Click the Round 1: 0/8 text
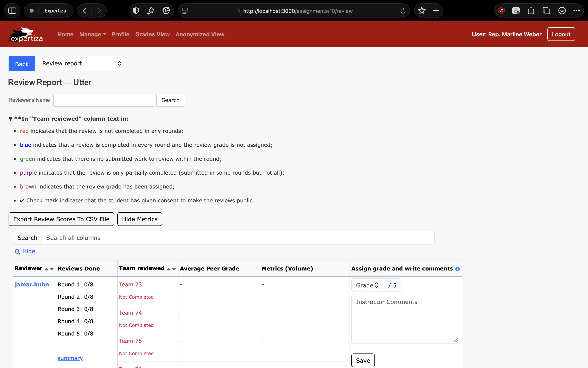Viewport: 588px width, 368px height. [x=76, y=285]
